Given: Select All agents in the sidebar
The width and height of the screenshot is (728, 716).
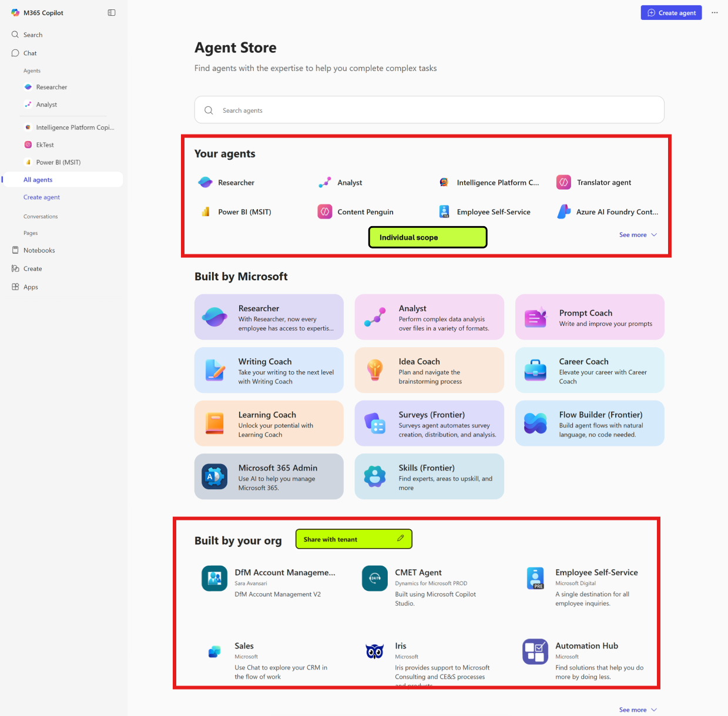Looking at the screenshot, I should click(38, 179).
